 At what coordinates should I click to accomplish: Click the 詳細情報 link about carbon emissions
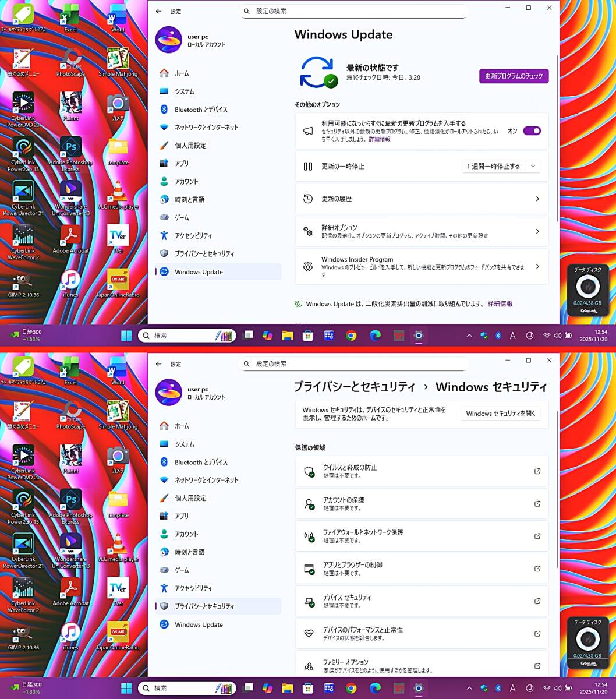pos(500,304)
